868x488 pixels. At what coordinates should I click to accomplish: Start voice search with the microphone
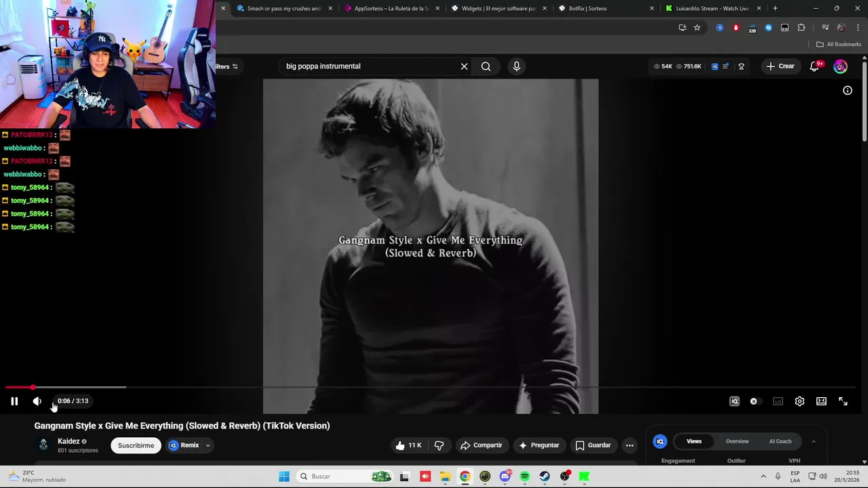(x=517, y=66)
